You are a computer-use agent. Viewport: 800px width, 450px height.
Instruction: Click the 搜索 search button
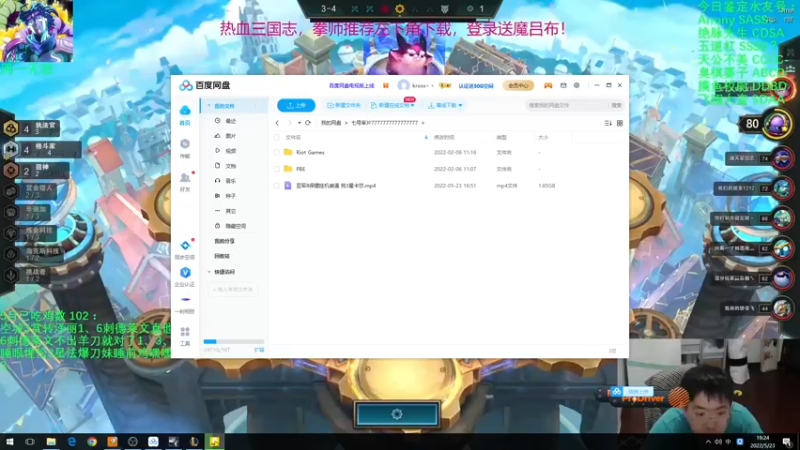click(616, 106)
